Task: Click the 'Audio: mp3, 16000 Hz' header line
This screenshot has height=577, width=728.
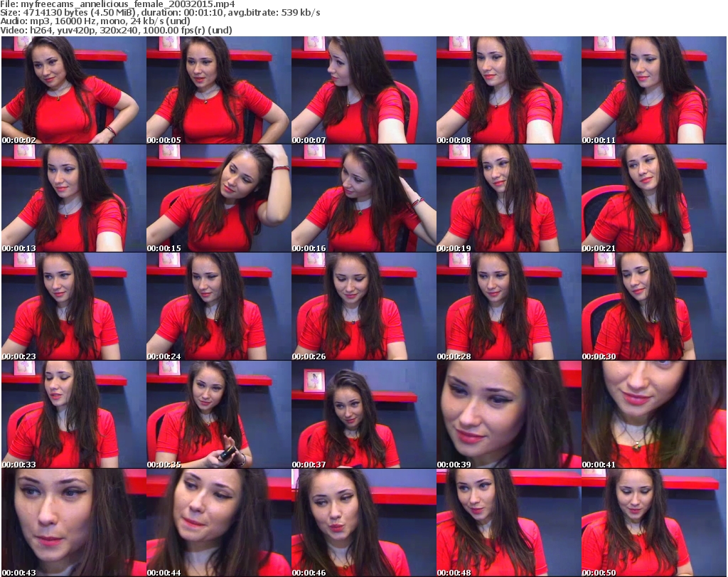Action: click(x=95, y=21)
